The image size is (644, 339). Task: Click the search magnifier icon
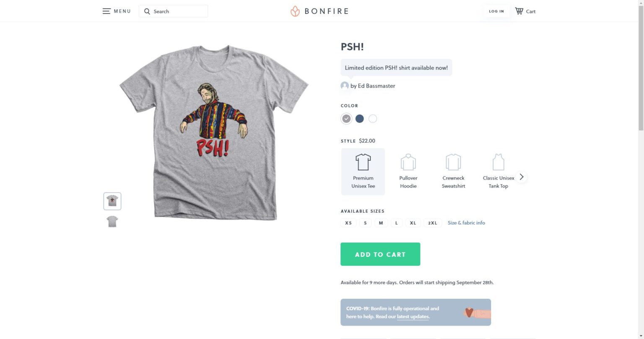pyautogui.click(x=147, y=11)
